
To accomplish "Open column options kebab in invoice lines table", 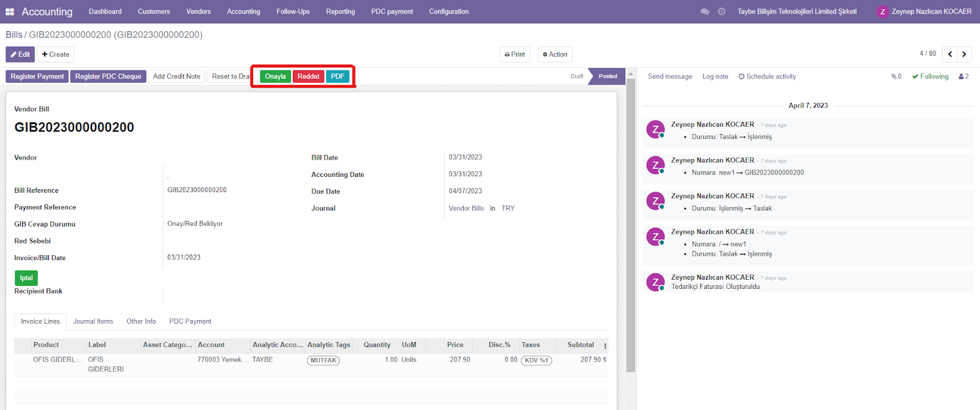I will tap(605, 346).
